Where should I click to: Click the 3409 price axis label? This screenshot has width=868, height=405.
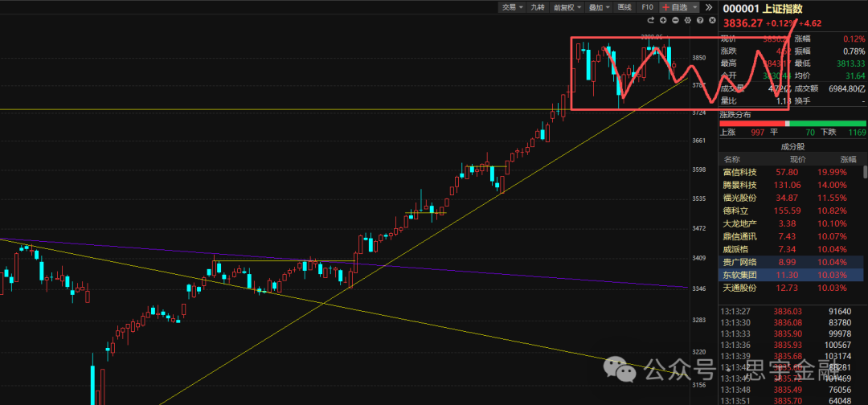[x=698, y=258]
